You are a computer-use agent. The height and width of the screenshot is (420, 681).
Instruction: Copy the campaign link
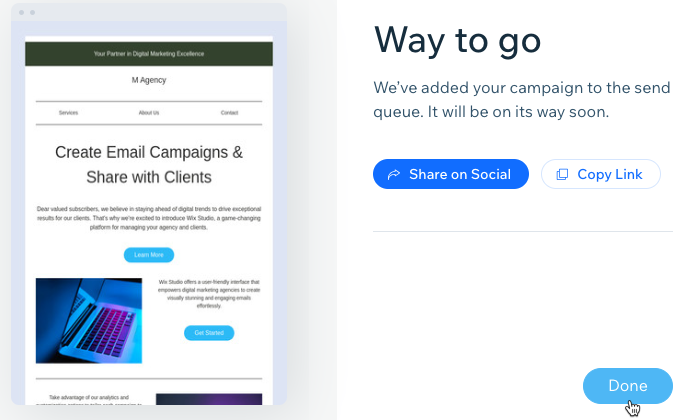point(601,174)
